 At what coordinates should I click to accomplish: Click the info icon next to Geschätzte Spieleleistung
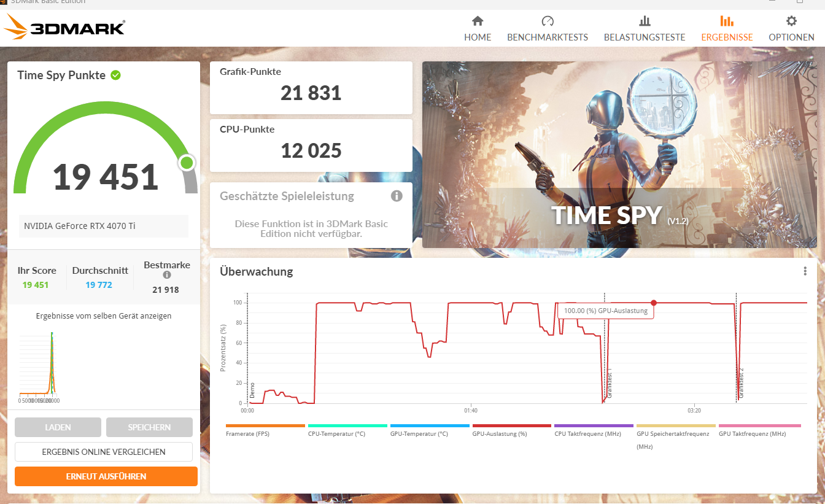coord(397,196)
